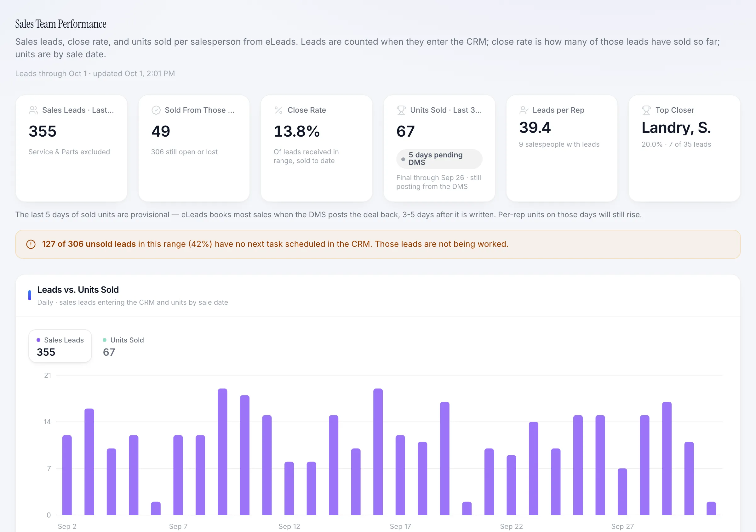
Task: Click the 'Sep 12' x-axis label
Action: tap(289, 526)
